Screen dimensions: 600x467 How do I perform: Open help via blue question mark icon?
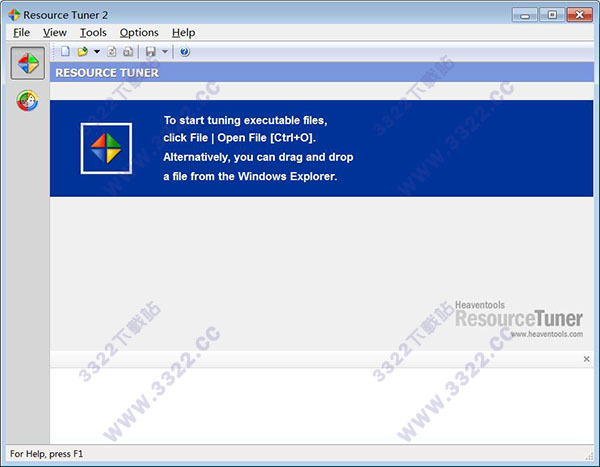(x=184, y=52)
